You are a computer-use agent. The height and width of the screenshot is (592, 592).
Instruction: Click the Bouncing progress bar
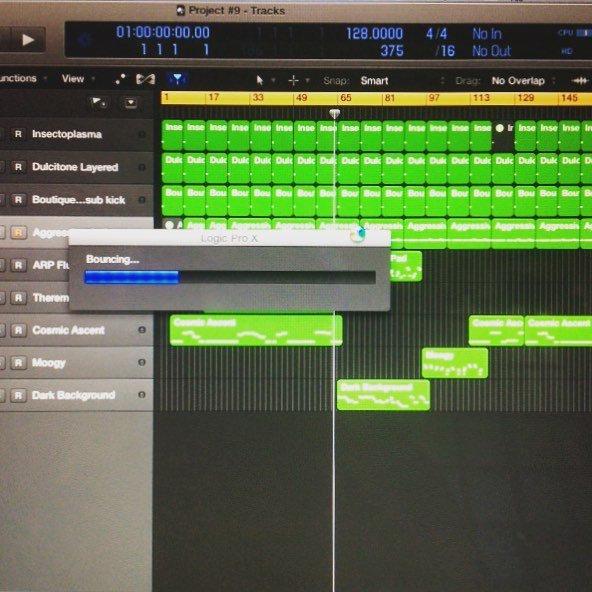(230, 277)
